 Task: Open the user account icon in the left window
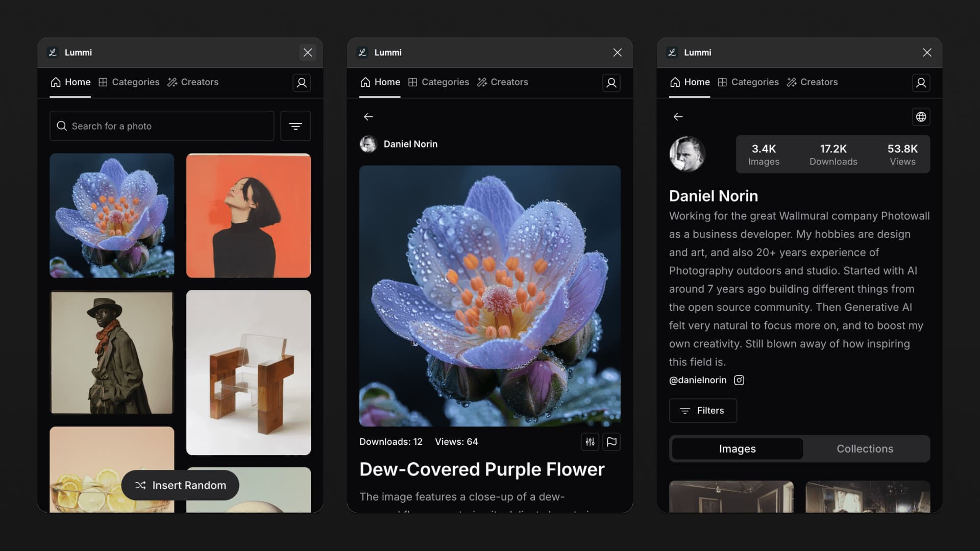pyautogui.click(x=302, y=83)
